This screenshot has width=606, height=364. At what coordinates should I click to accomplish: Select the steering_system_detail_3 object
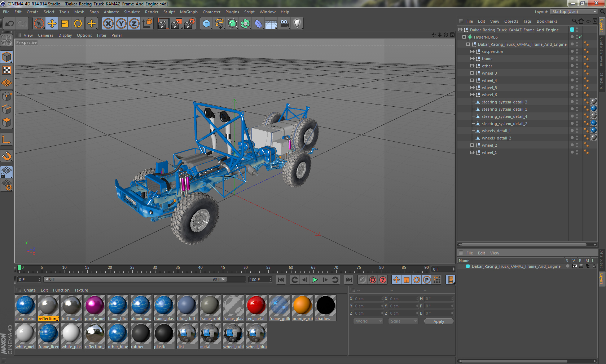[x=504, y=102]
